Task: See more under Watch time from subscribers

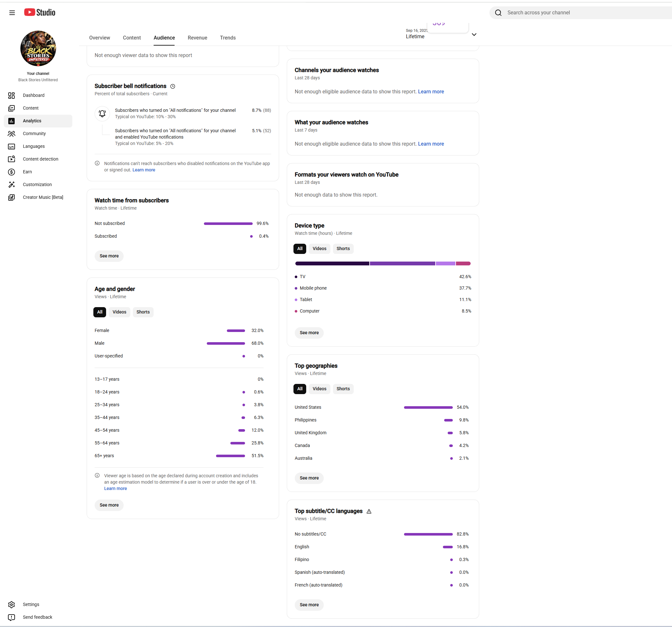Action: [x=109, y=256]
